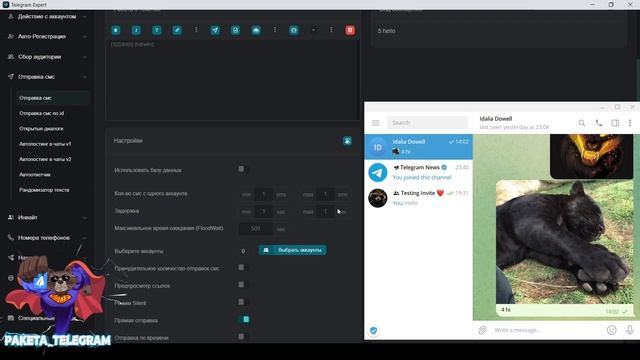Select Отправка смс submenu item
Viewport: 640px width, 360px height.
[x=53, y=98]
